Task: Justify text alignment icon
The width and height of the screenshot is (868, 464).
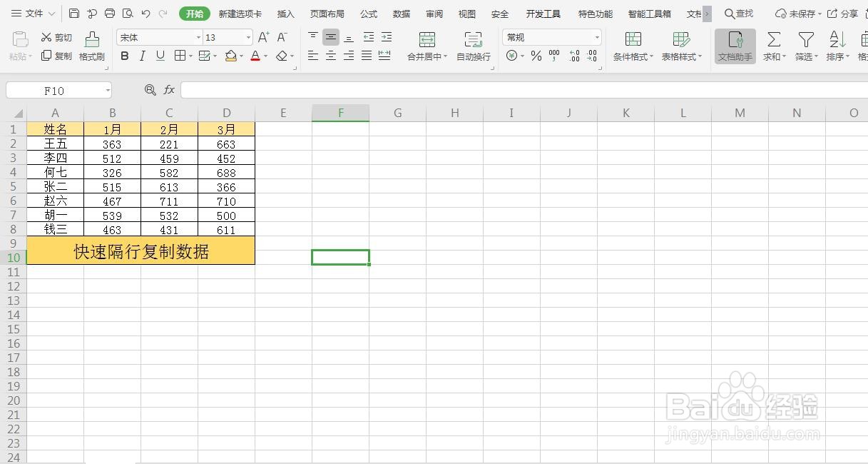Action: coord(367,56)
